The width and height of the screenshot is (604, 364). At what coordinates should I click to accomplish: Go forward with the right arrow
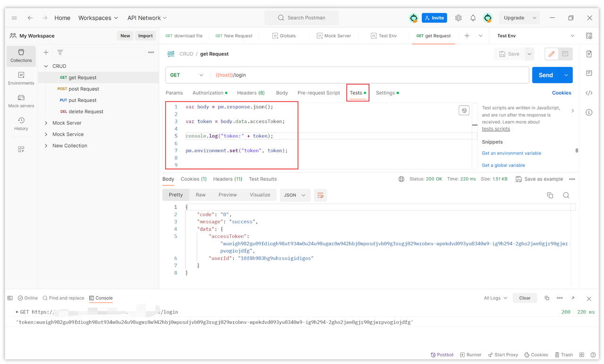pos(45,18)
